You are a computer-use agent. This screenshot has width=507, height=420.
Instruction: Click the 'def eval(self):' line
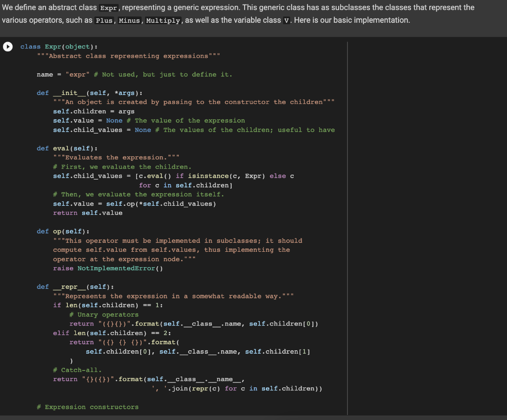[67, 148]
